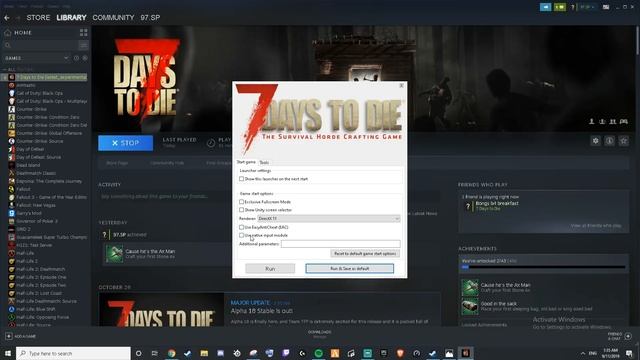Click Run & Save as default button
The height and width of the screenshot is (360, 640).
coord(350,269)
